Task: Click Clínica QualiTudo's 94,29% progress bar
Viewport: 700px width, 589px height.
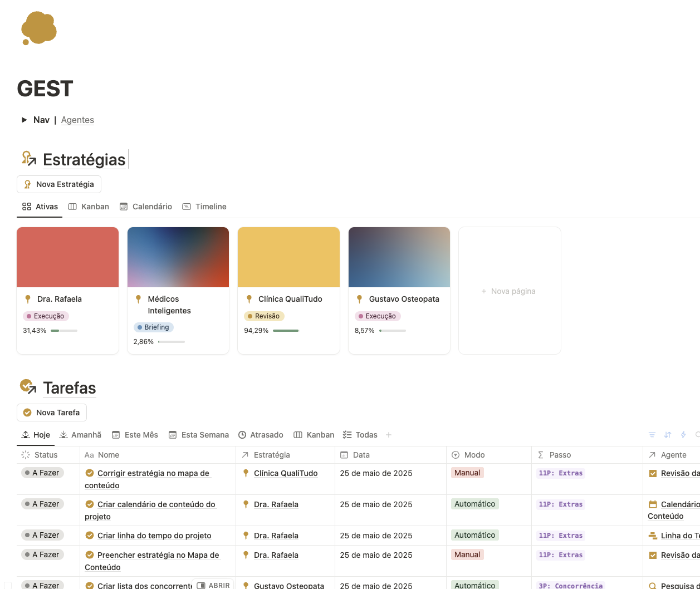Action: click(x=286, y=331)
